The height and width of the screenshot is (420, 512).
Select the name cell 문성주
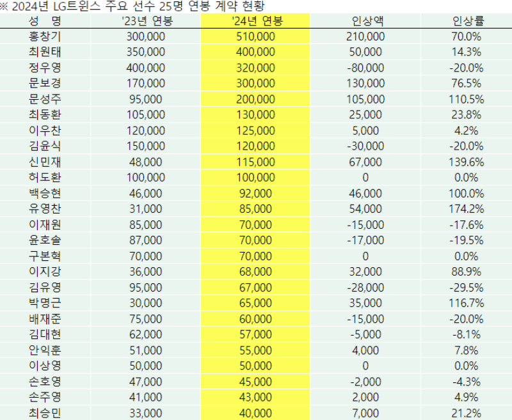coord(45,99)
